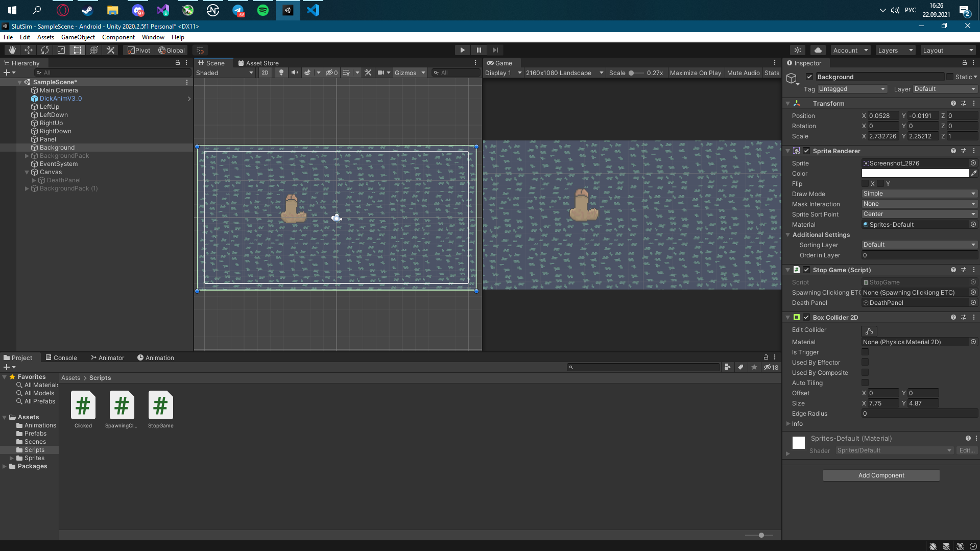Pick Sprite Renderer color with eyedropper

pos(974,174)
